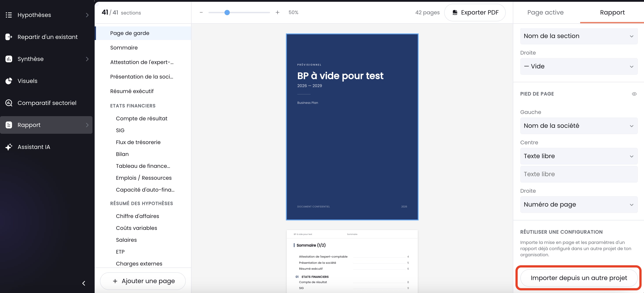The width and height of the screenshot is (644, 293).
Task: Expand the Synthèse submenu chevron
Action: tap(87, 59)
